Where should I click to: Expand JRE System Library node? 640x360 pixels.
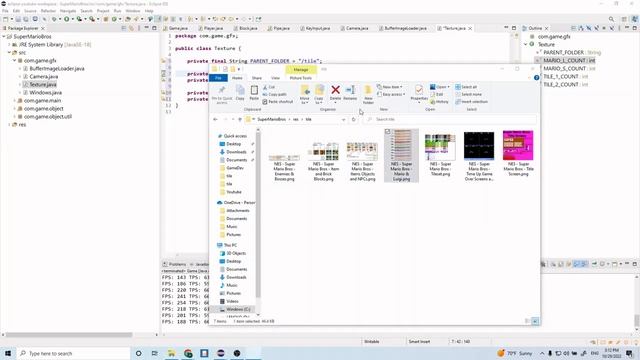point(9,44)
